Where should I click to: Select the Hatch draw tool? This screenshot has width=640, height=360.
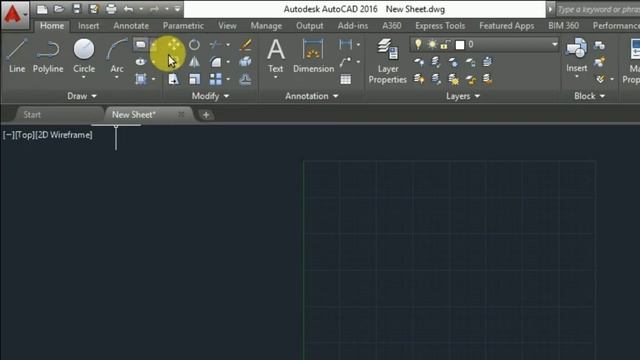pyautogui.click(x=141, y=79)
